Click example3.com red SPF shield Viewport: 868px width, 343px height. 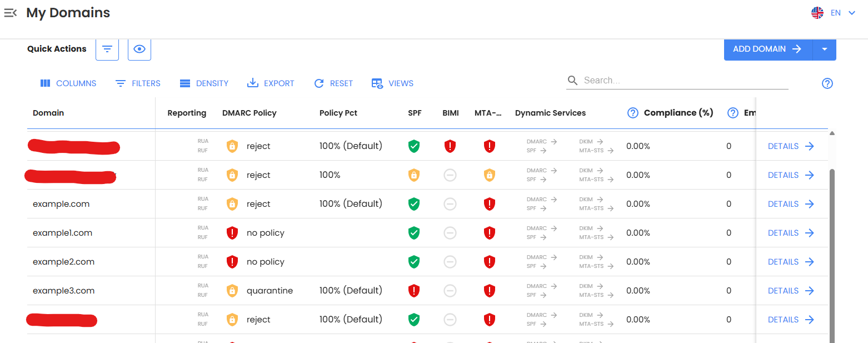pos(414,291)
